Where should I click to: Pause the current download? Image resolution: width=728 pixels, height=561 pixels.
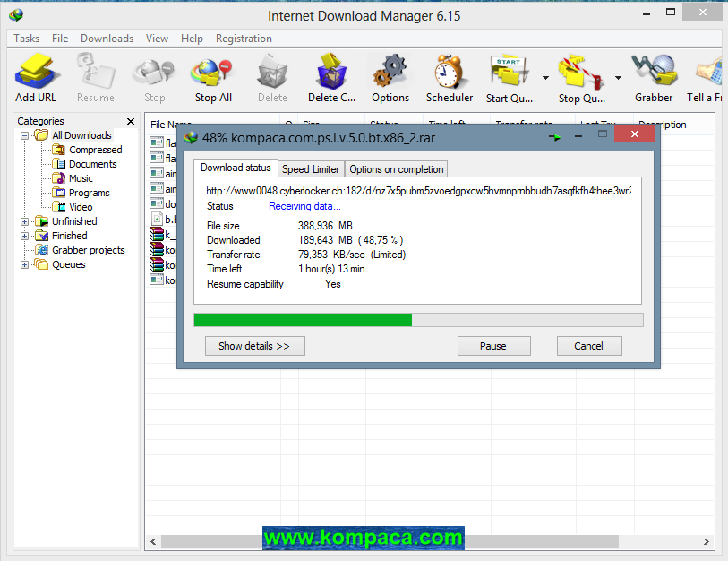point(493,345)
